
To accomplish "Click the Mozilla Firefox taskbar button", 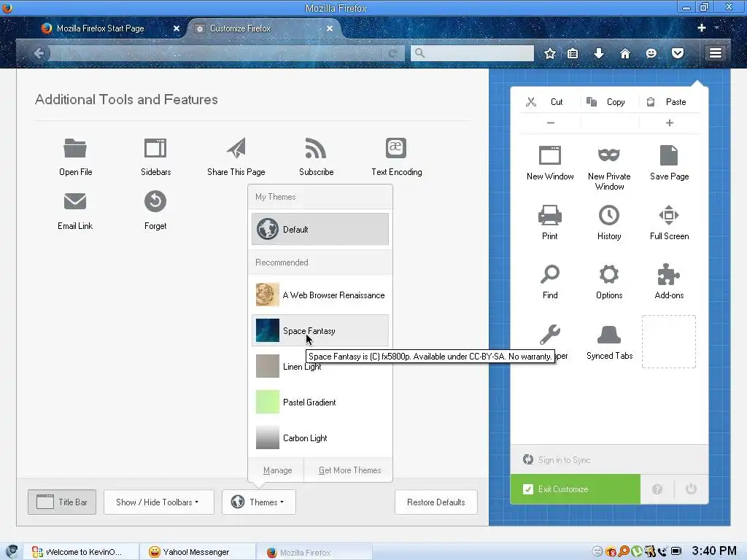I will tap(314, 553).
